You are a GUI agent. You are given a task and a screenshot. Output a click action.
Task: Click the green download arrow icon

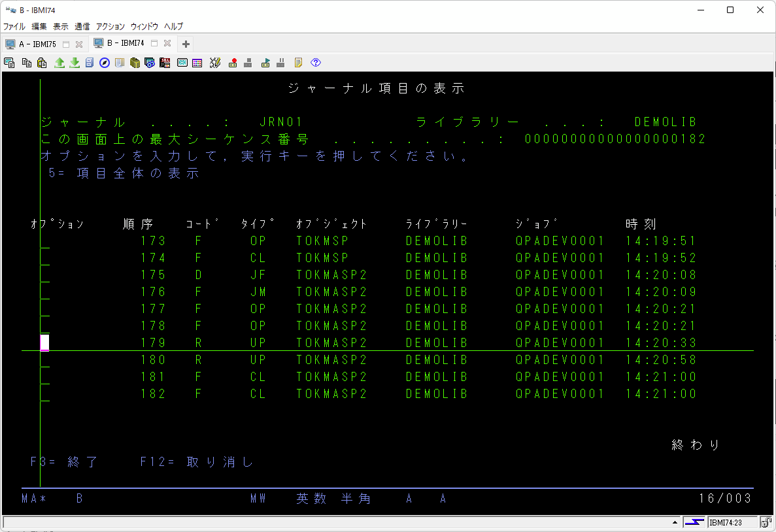[75, 63]
